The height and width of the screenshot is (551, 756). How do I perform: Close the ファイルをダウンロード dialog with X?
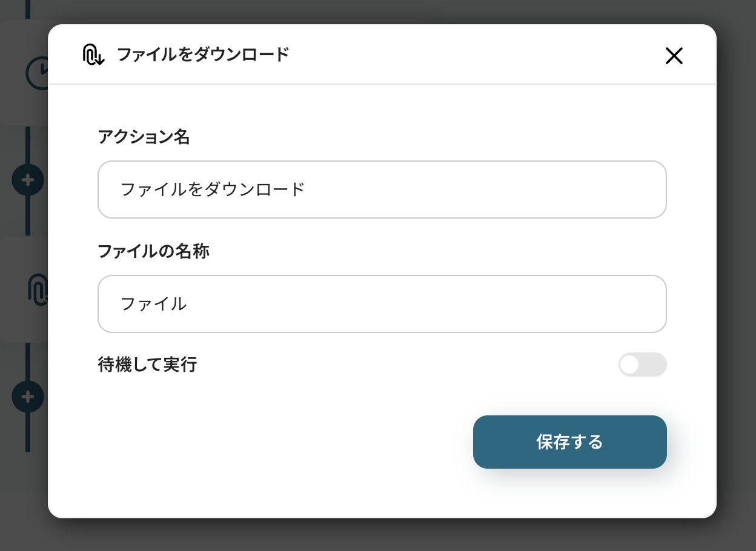pyautogui.click(x=674, y=56)
